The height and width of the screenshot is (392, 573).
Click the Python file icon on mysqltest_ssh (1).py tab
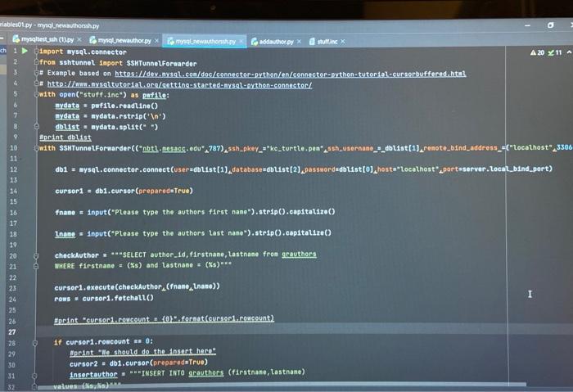tap(16, 39)
